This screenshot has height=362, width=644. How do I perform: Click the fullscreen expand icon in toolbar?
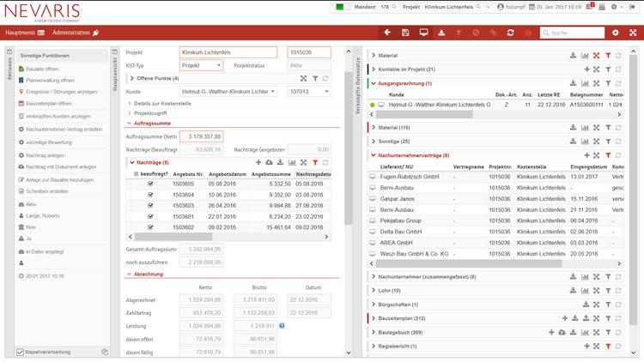click(633, 33)
